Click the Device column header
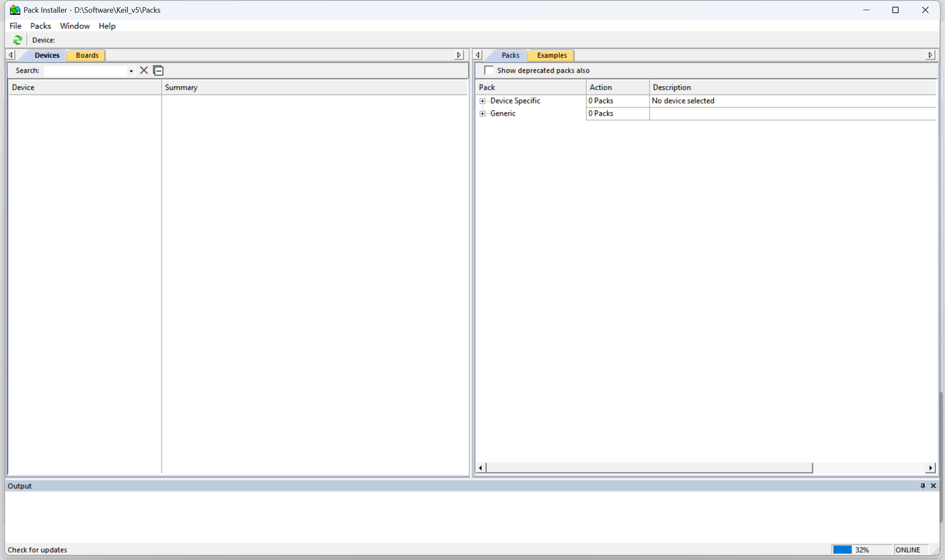The image size is (945, 560). click(x=85, y=87)
